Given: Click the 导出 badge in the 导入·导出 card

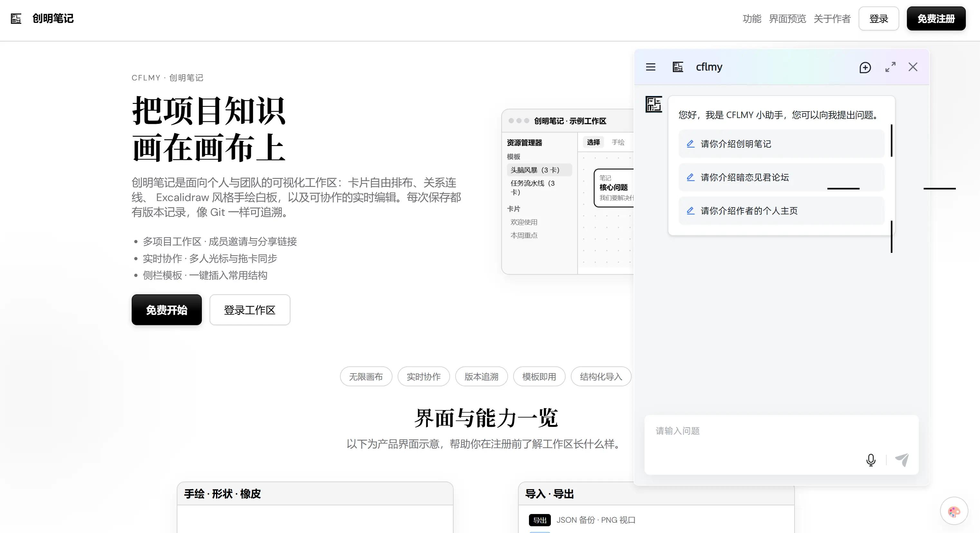Looking at the screenshot, I should [540, 520].
